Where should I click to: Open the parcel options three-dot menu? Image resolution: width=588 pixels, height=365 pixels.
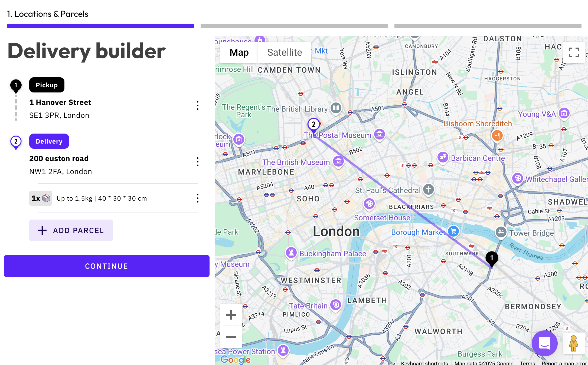198,198
